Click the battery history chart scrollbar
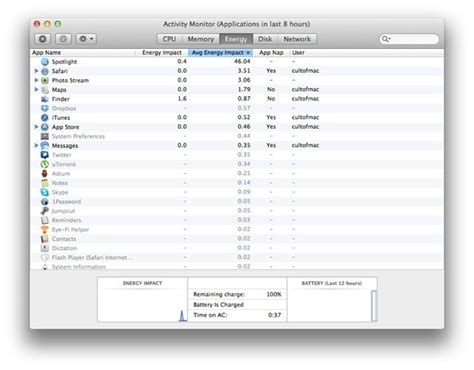The image size is (474, 370). [x=374, y=305]
